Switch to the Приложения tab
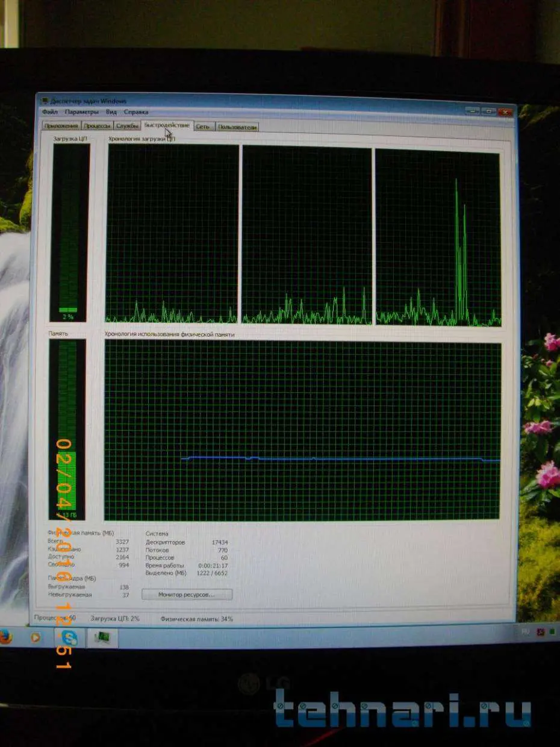560x747 pixels. pyautogui.click(x=61, y=126)
